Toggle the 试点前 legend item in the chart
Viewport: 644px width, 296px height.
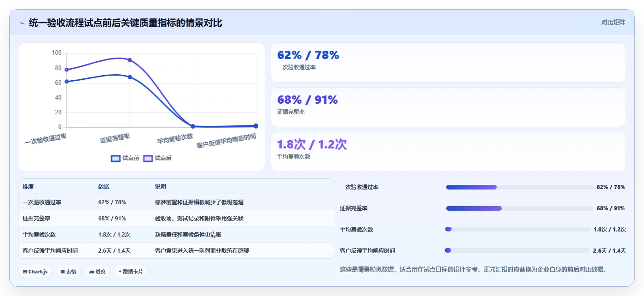125,158
